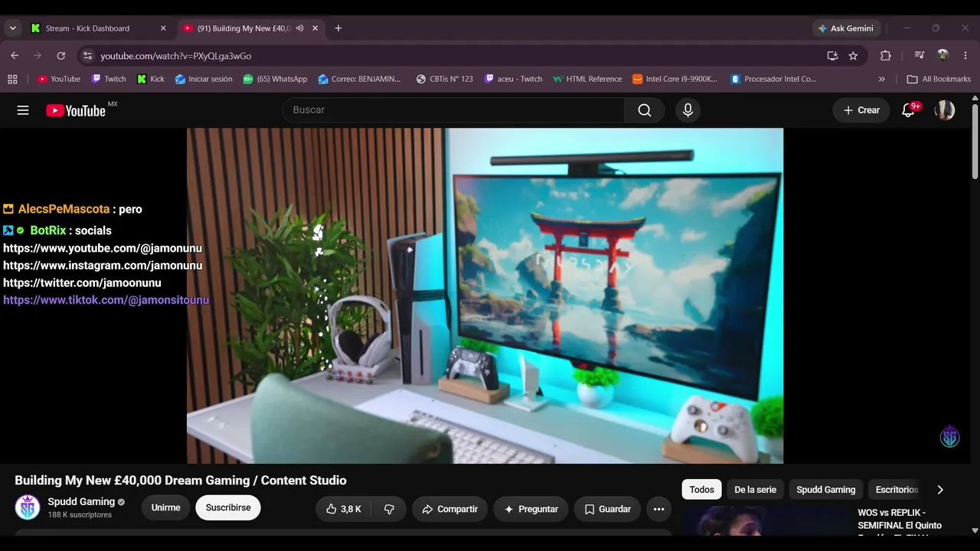
Task: Open a new browser tab
Action: (338, 28)
